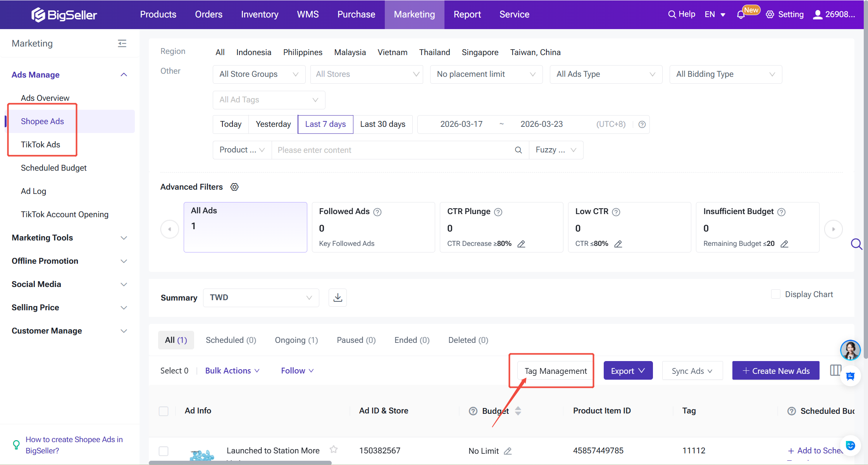Click the customer service avatar thumbnail
868x465 pixels.
tap(850, 350)
